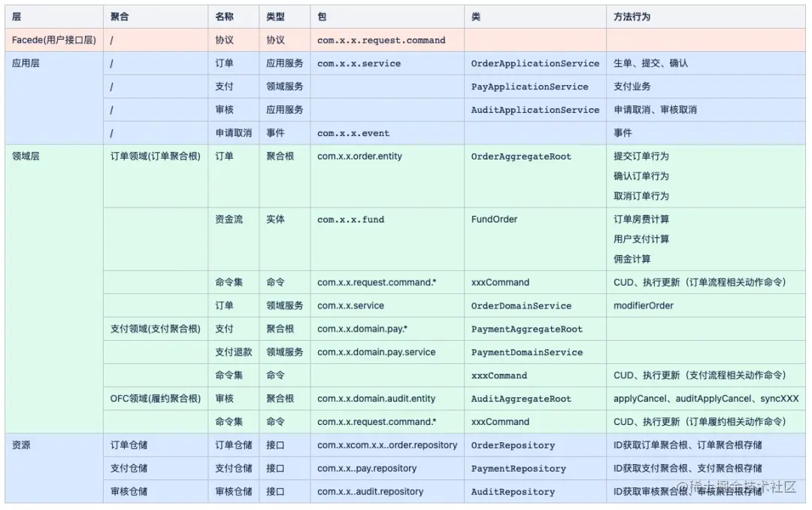Click the 名称 column header

coord(234,17)
